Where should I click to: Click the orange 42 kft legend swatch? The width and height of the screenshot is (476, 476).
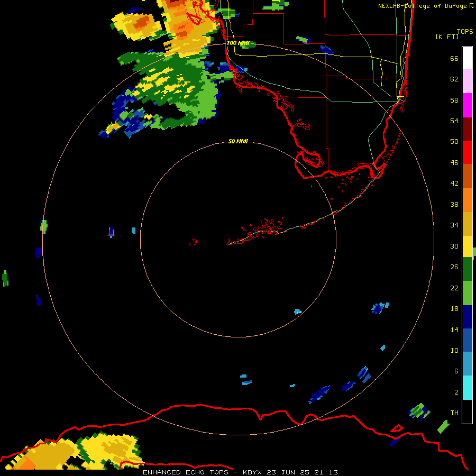467,200
